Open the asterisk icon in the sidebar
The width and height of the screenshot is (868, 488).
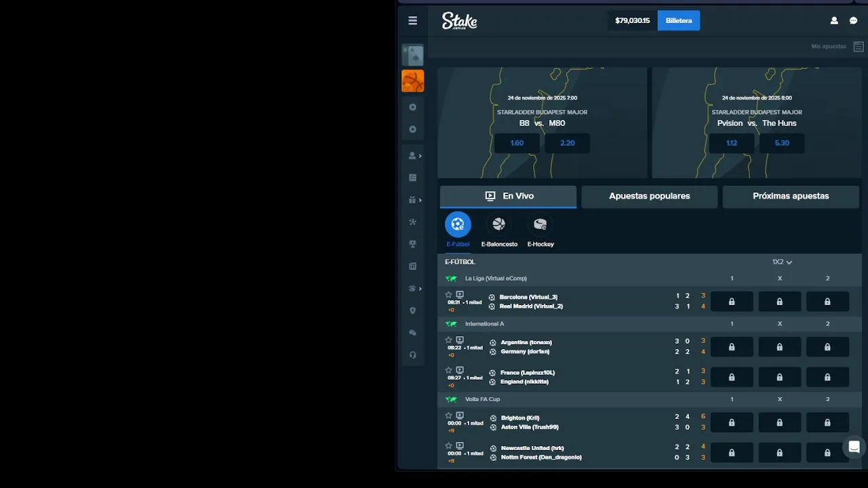pyautogui.click(x=412, y=222)
